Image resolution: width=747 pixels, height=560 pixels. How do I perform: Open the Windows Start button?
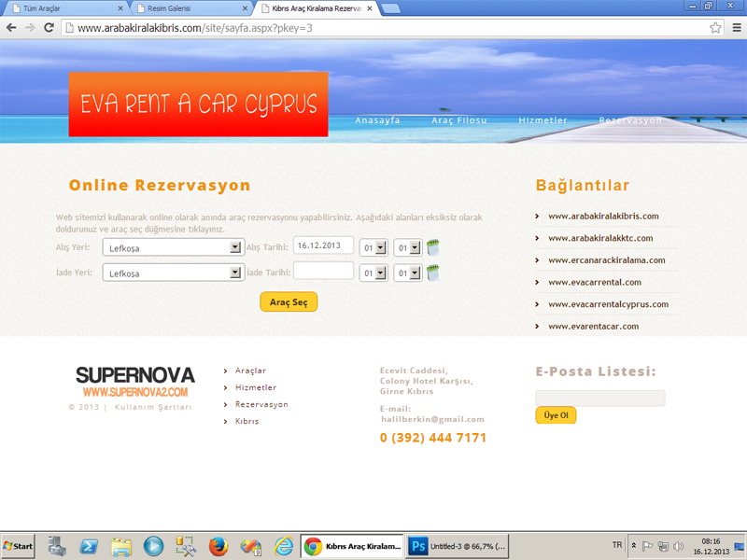(18, 546)
